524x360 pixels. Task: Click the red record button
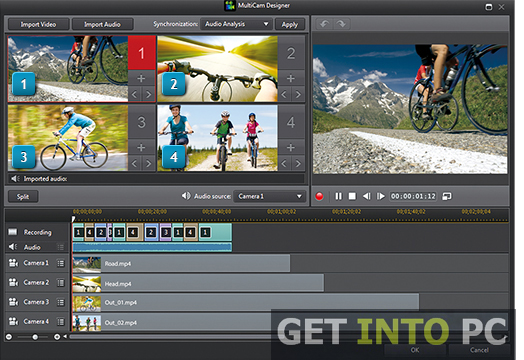pyautogui.click(x=319, y=196)
